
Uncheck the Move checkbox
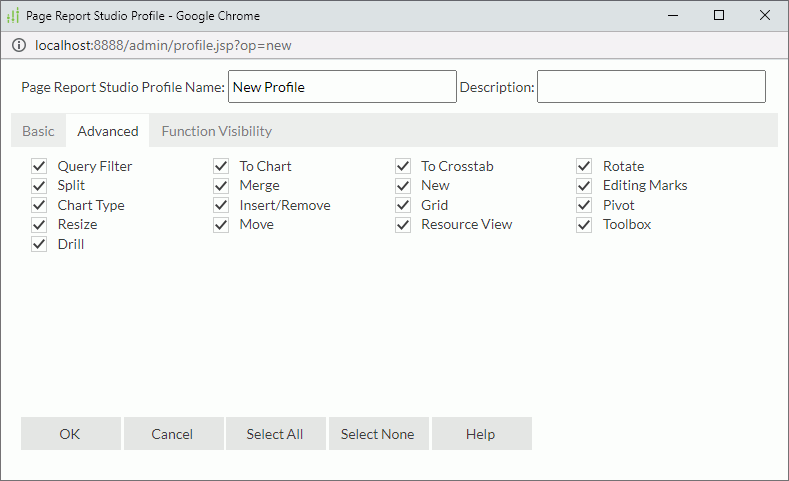(221, 224)
